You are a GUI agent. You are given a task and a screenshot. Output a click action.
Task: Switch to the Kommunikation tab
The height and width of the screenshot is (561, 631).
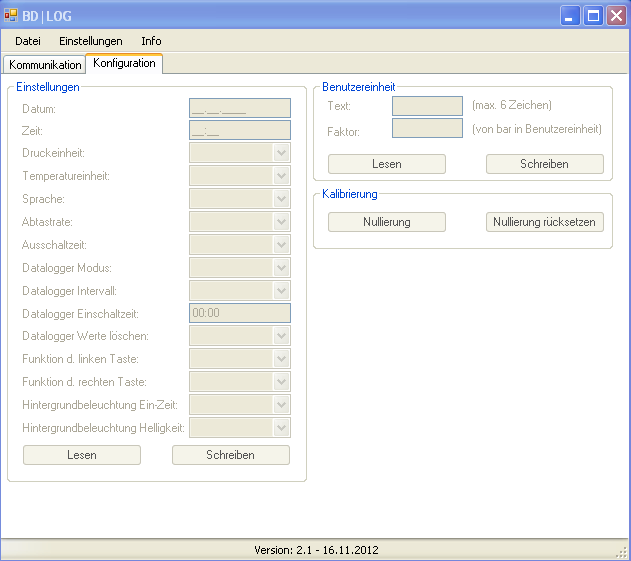pos(45,65)
